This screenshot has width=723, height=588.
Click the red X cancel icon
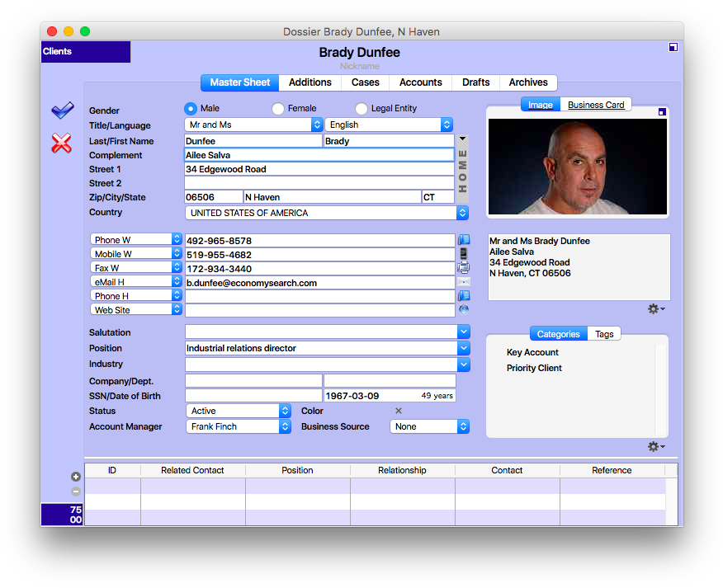point(61,143)
